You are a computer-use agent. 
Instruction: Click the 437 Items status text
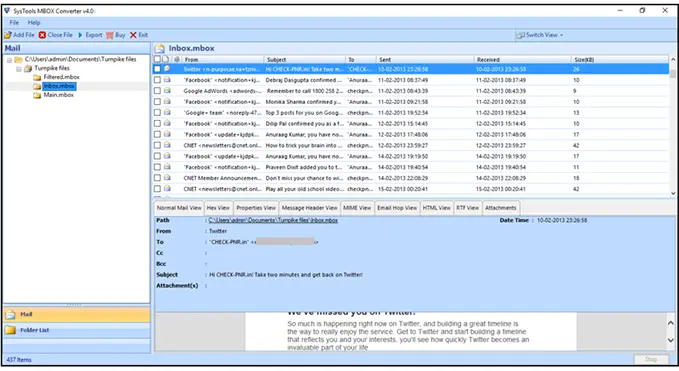[x=19, y=360]
